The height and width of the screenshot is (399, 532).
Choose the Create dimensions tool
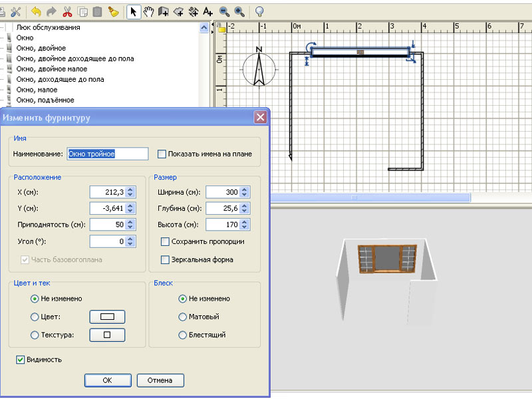tap(194, 12)
